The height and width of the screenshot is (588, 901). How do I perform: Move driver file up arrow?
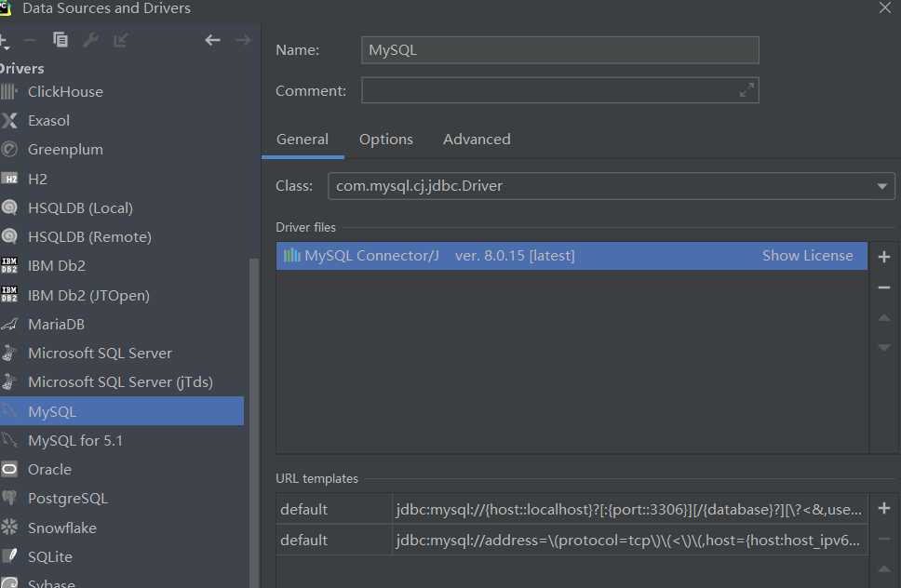click(x=883, y=317)
